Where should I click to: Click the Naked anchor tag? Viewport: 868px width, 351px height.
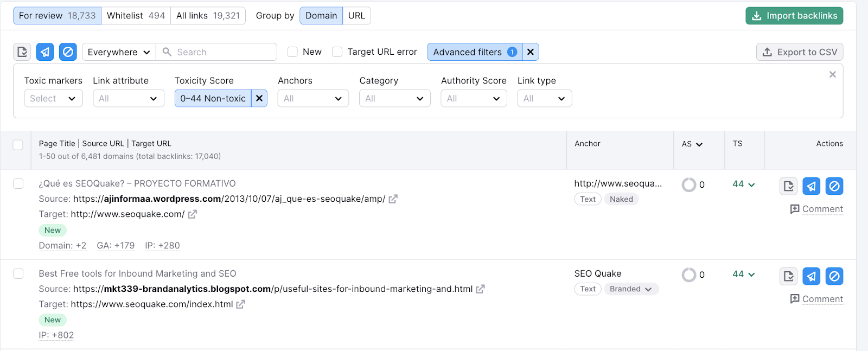point(621,199)
